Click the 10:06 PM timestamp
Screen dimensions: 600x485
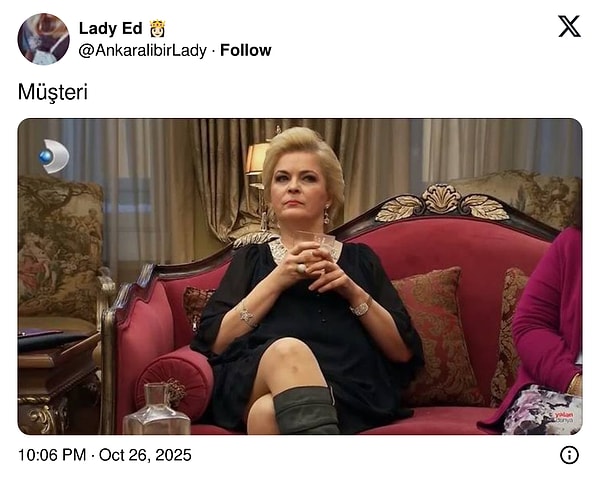[52, 455]
